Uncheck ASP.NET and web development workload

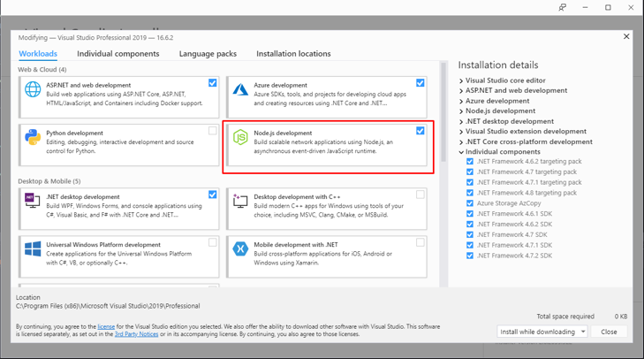pyautogui.click(x=212, y=83)
